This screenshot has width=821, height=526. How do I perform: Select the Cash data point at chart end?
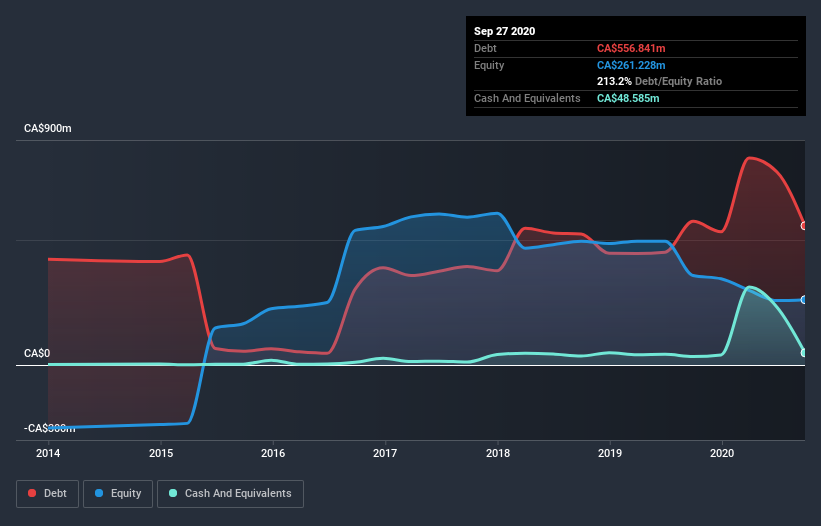804,353
